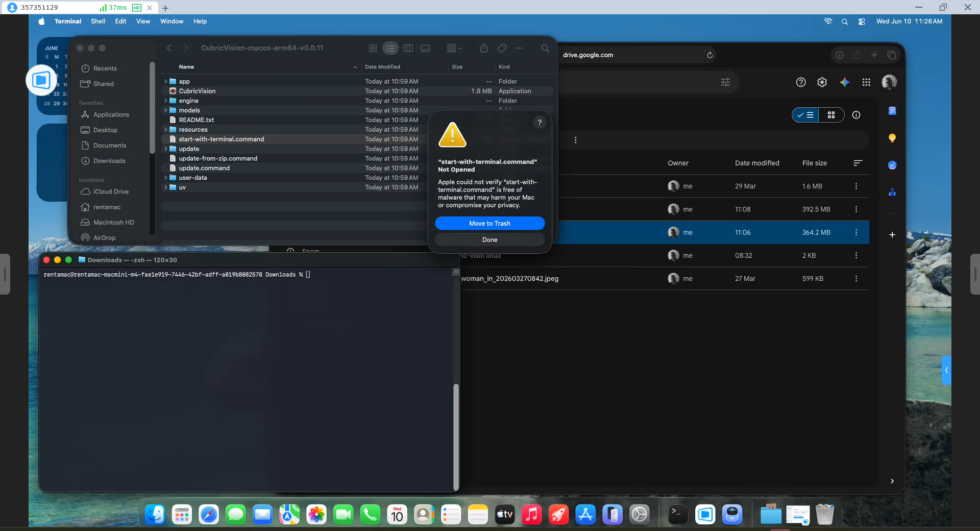
Task: Switch Drive to grid layout
Action: (831, 115)
